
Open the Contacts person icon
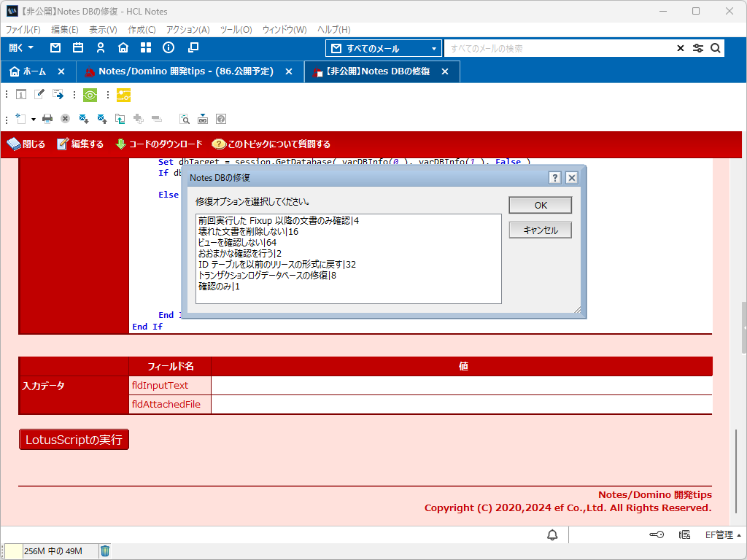(x=101, y=48)
